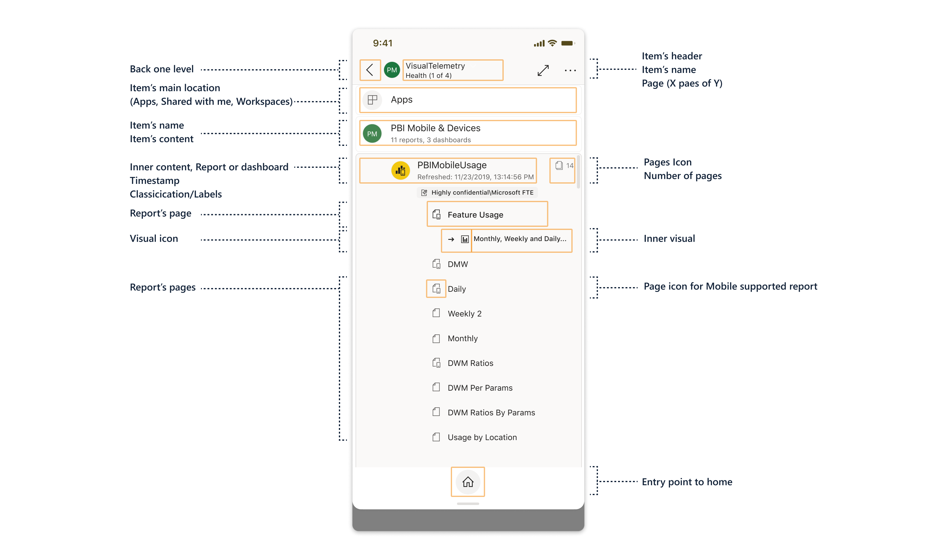Click the vertical scrollbar beside page count
Viewport: 935px width, 560px height.
coord(578,172)
